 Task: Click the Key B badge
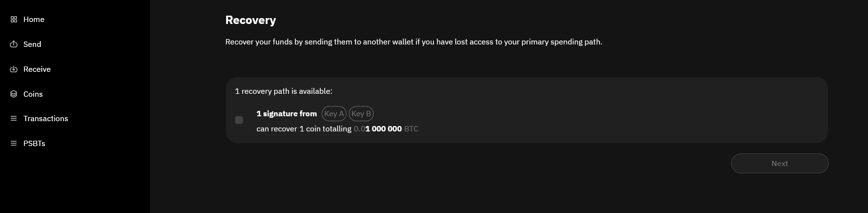click(361, 114)
